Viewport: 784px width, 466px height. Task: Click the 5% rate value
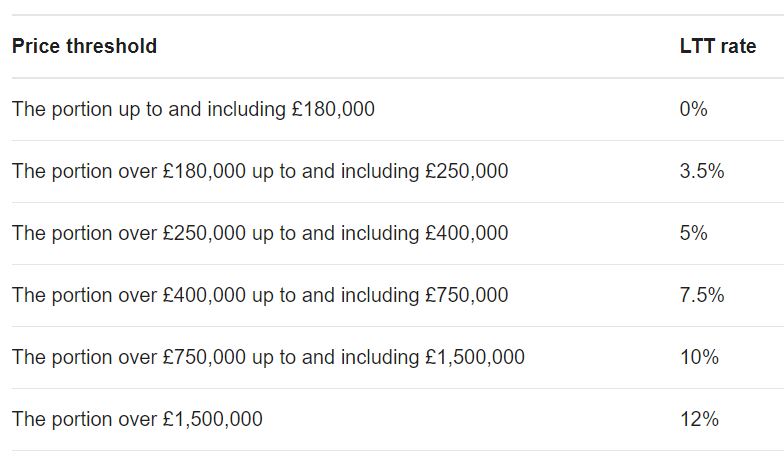point(694,233)
